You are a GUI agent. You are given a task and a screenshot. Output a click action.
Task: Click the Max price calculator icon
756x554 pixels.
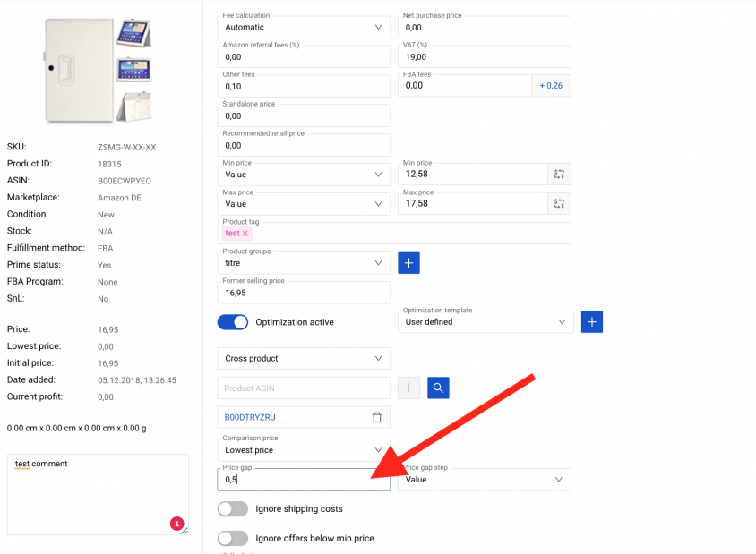pos(559,204)
